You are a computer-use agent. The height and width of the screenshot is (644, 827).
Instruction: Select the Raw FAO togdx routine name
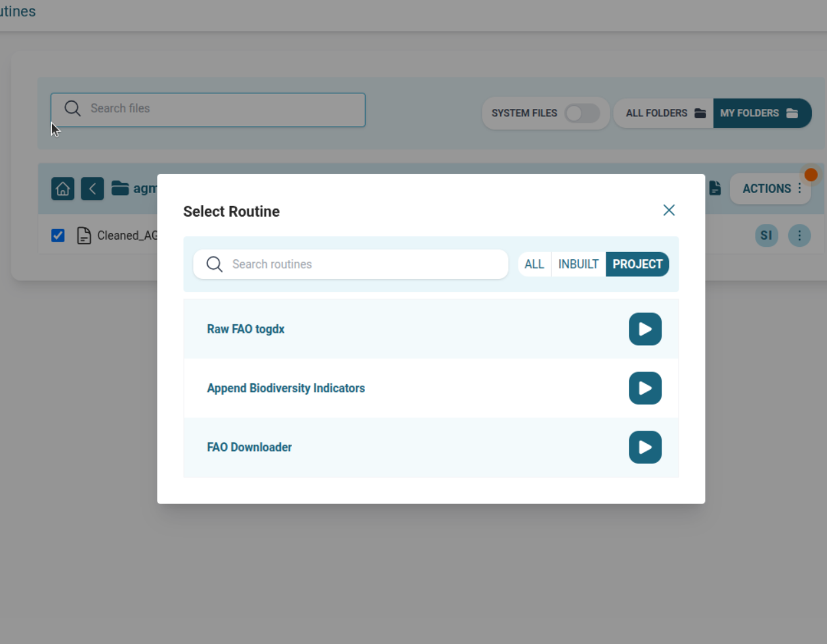point(245,329)
